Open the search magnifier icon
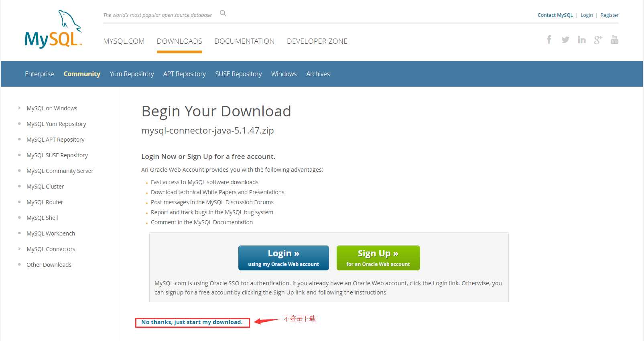Viewport: 644px width, 341px height. [x=223, y=13]
